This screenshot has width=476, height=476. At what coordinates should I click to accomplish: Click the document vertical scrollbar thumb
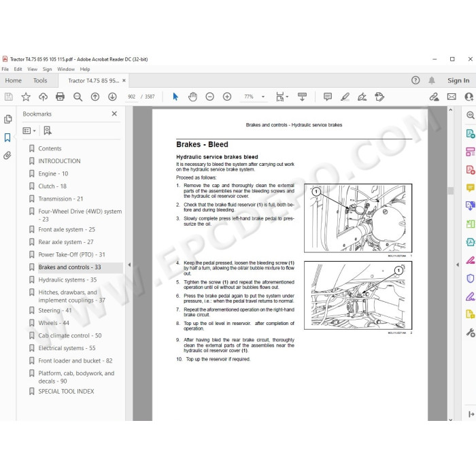click(450, 190)
